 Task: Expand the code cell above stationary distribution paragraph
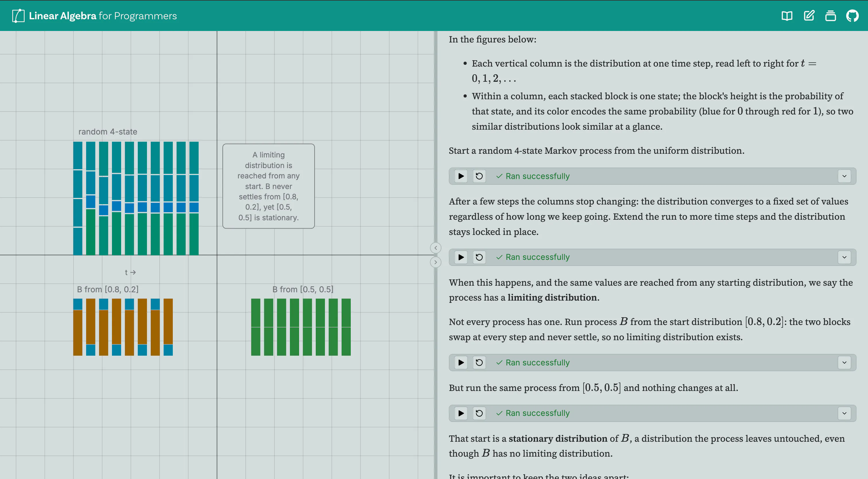click(844, 413)
